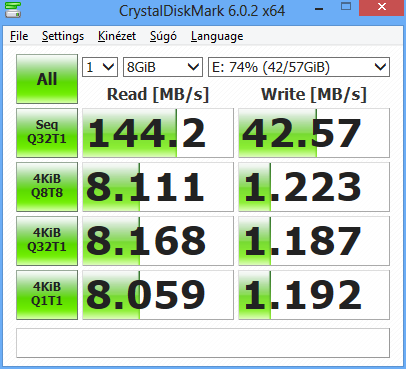
Task: Expand the 8GiB test size dropdown
Action: pyautogui.click(x=163, y=67)
